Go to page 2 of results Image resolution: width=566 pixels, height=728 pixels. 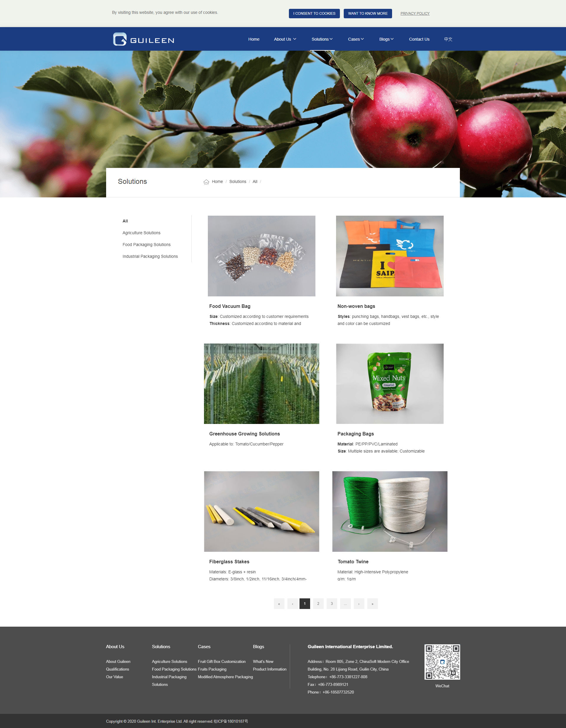318,604
